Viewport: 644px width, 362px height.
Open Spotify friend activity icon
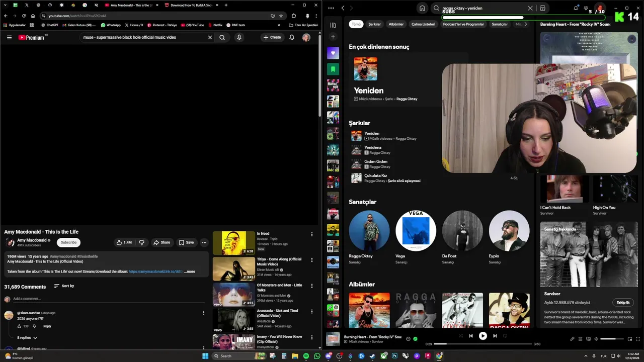pos(586,8)
